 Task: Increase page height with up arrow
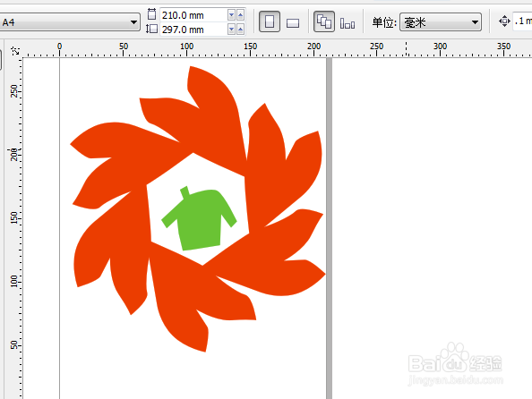241,30
